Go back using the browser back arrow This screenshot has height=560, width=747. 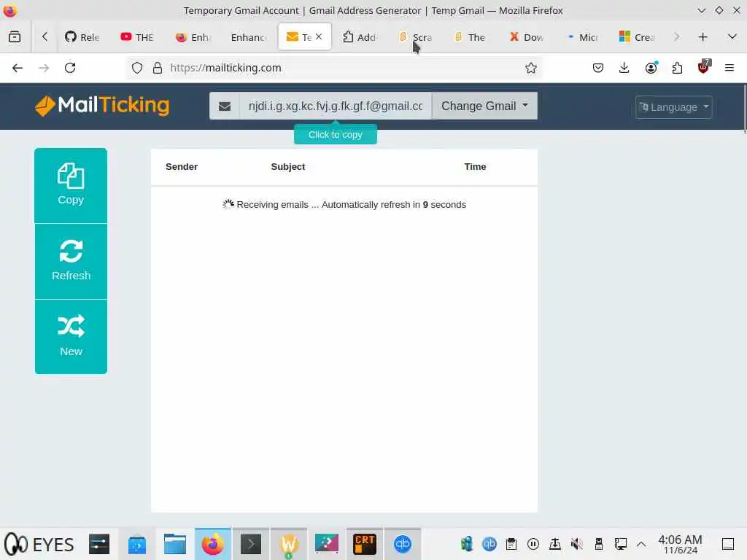(x=18, y=68)
